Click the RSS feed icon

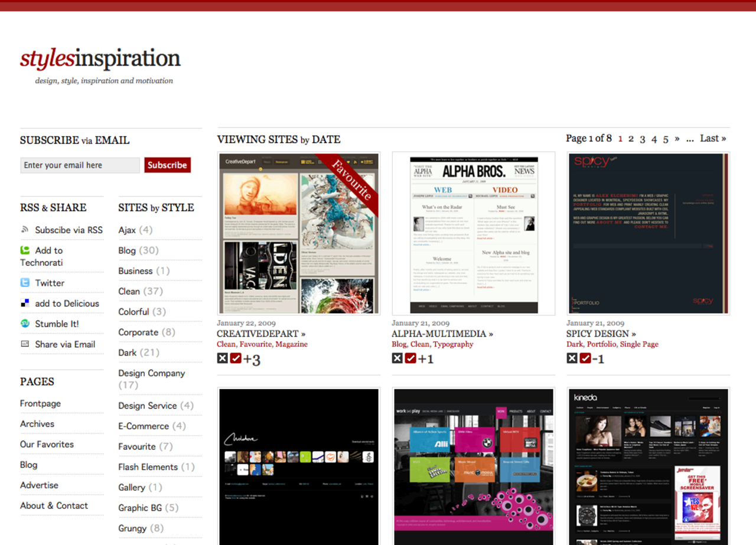coord(25,230)
